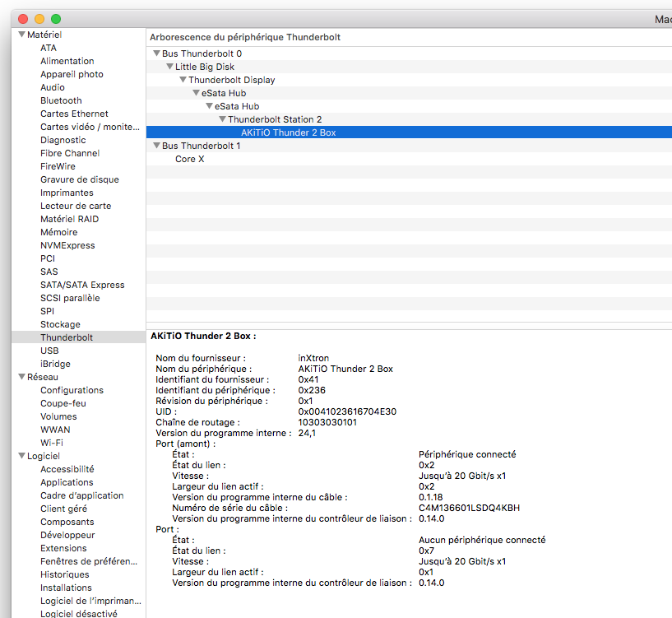
Task: Open the Wi-Fi category
Action: (52, 443)
